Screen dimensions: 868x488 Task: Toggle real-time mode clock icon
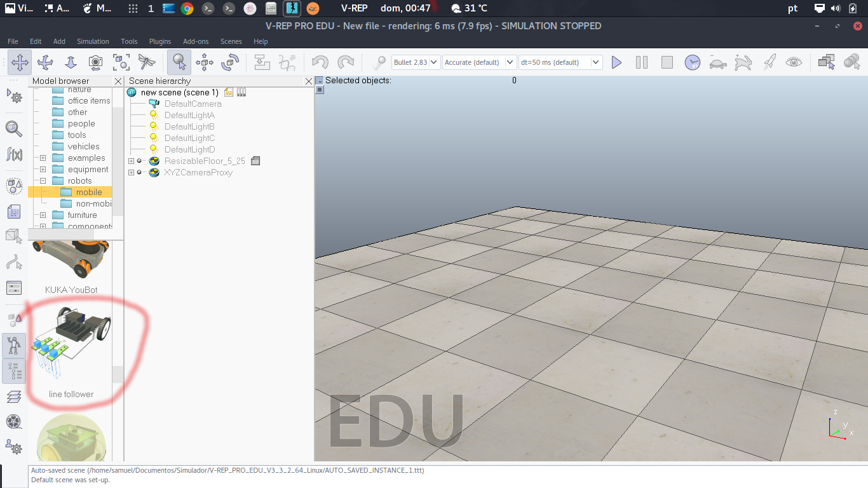point(692,62)
